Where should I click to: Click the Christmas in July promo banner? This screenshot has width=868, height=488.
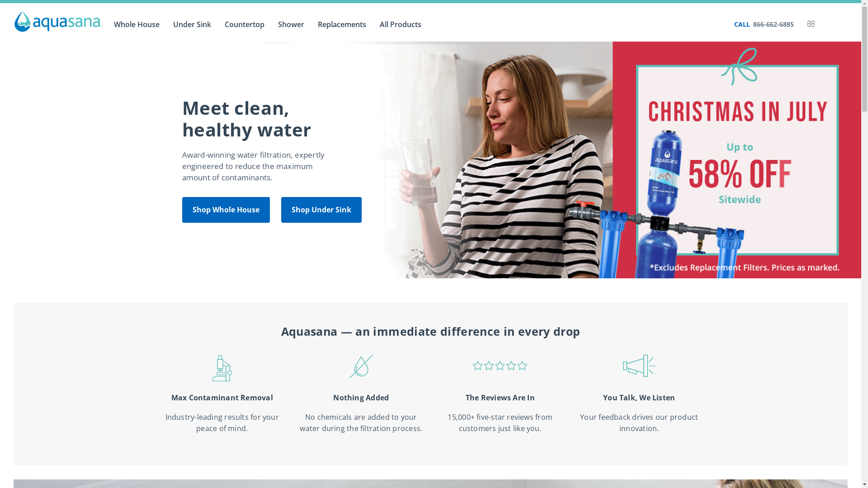[737, 160]
